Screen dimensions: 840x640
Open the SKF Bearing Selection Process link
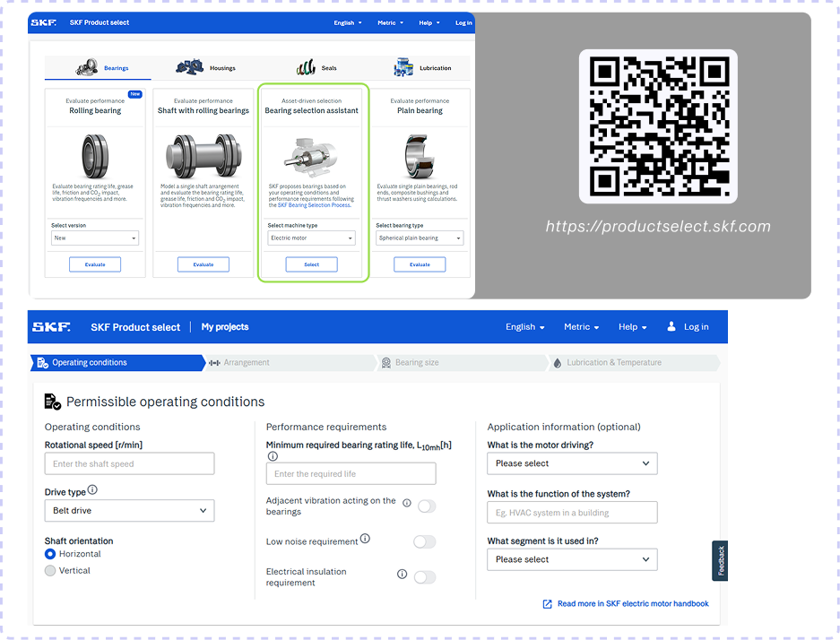tap(314, 204)
